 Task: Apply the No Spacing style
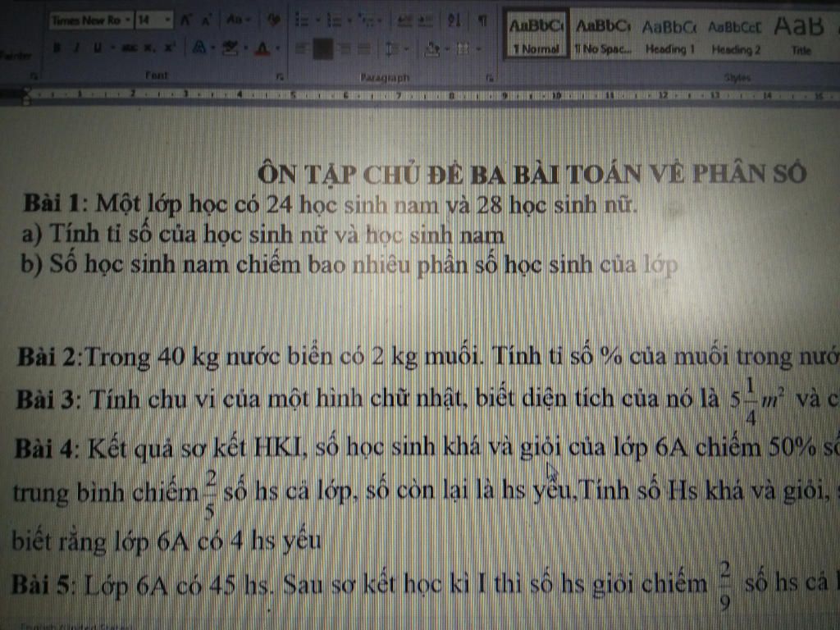602,35
